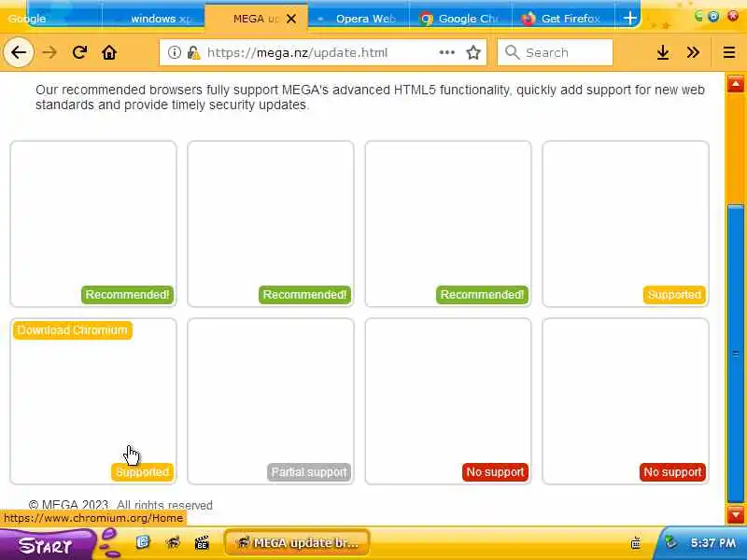The height and width of the screenshot is (560, 747).
Task: Reload the current page
Action: coord(79,52)
